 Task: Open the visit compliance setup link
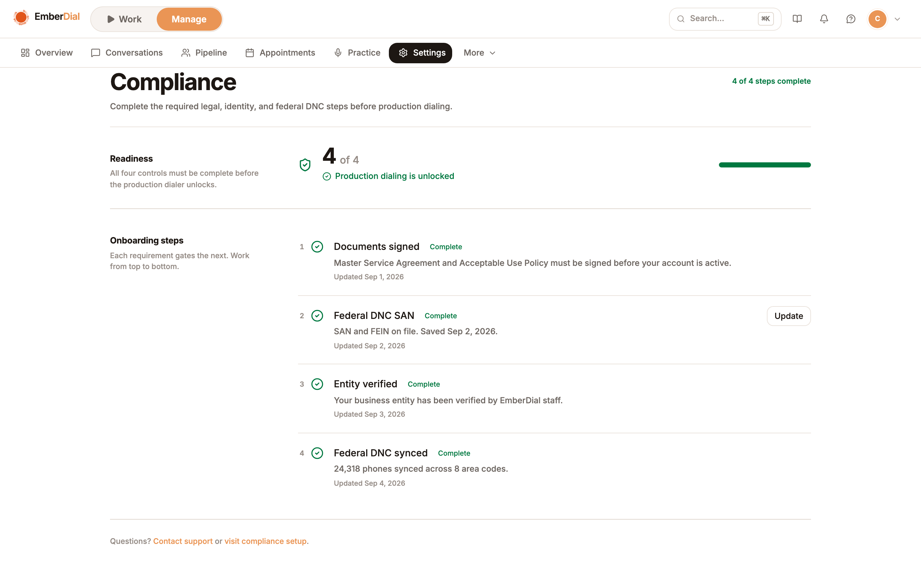[x=265, y=541]
